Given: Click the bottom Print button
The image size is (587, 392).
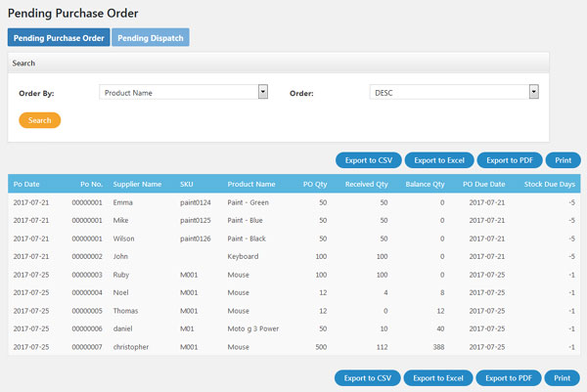Looking at the screenshot, I should [562, 378].
